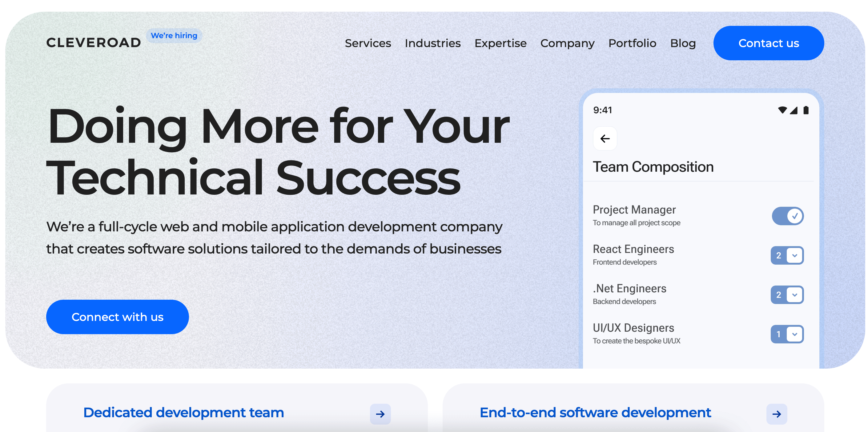Open the Industries navigation menu

(x=433, y=43)
